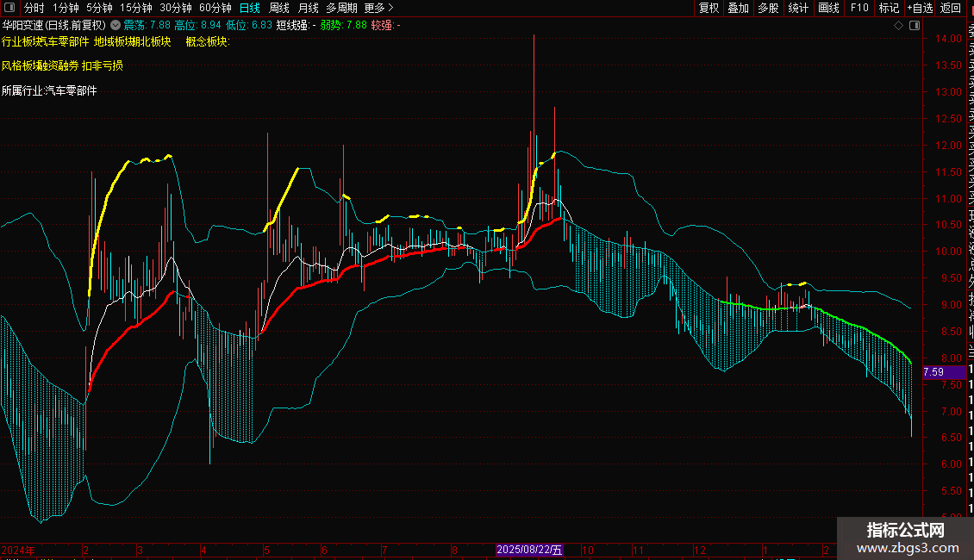Select the 15分钟 period tab
The image size is (974, 560).
135,8
